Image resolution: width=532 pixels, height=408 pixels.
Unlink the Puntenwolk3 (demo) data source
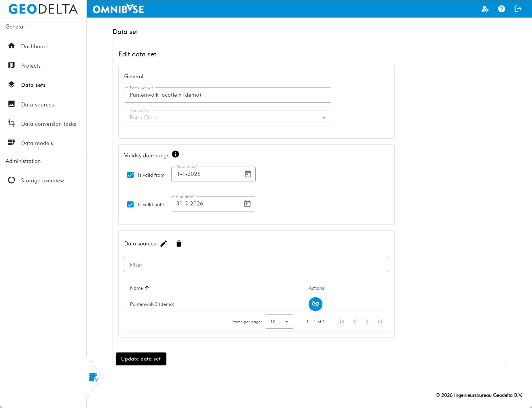click(315, 304)
